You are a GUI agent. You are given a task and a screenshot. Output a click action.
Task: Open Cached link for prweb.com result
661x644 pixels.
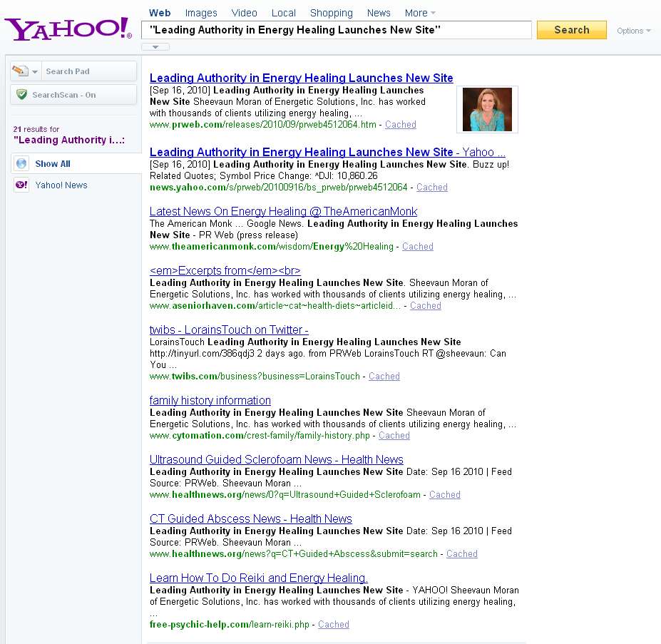click(401, 124)
